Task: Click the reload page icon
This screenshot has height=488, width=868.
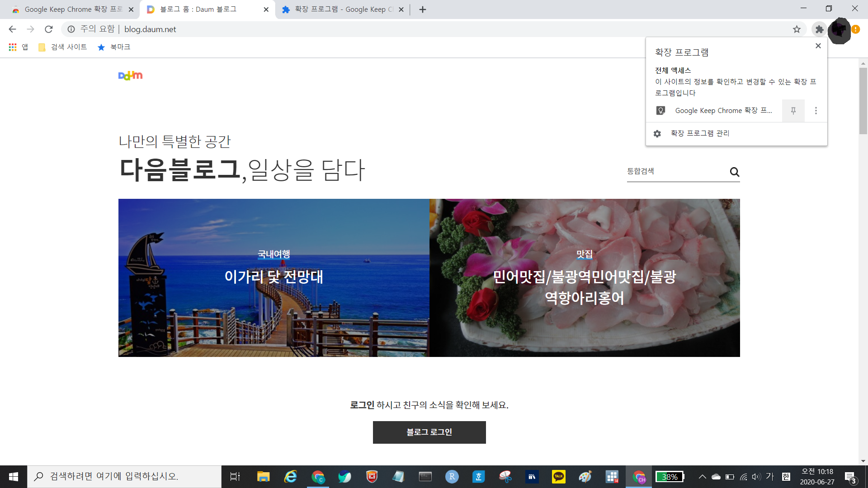Action: [x=49, y=29]
